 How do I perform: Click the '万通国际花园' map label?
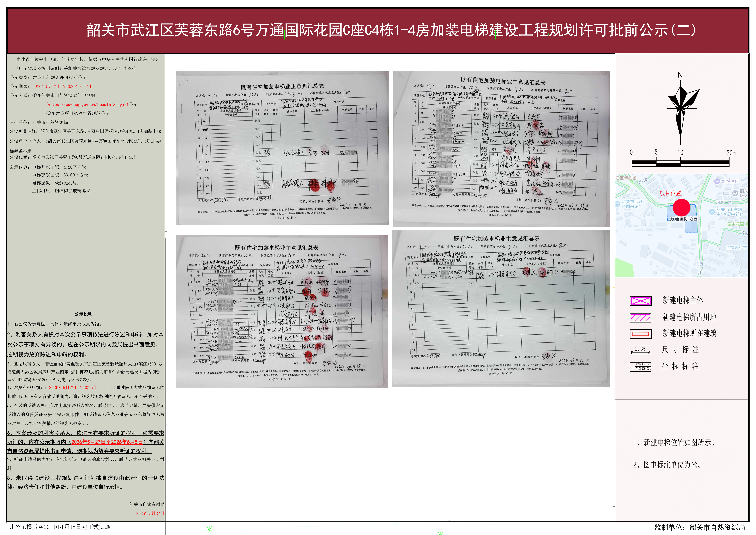coord(684,219)
